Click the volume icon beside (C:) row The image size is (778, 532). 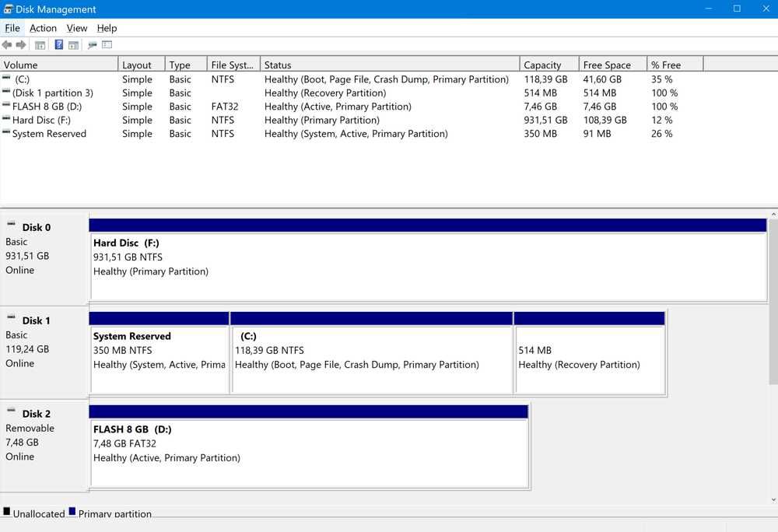coord(6,77)
